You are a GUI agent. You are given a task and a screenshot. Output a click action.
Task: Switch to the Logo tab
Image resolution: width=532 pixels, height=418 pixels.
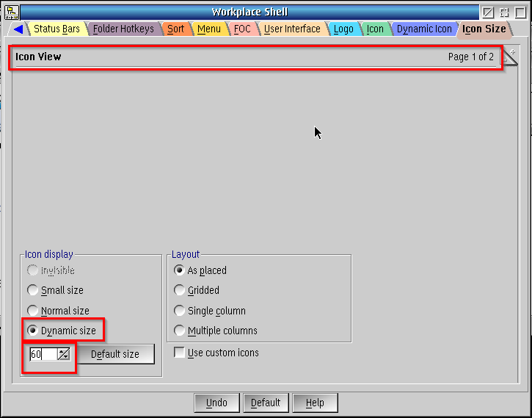tap(343, 29)
